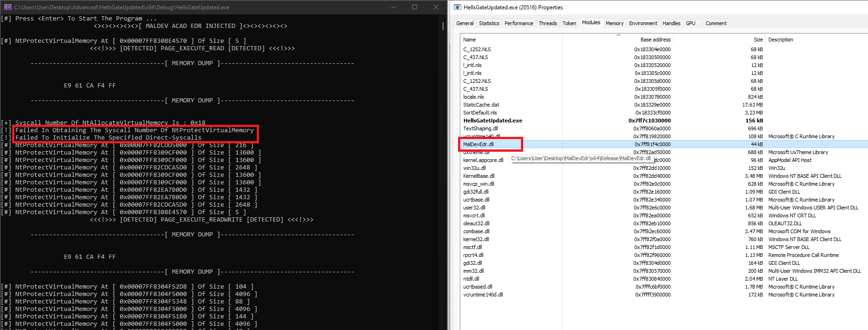Sort modules by Size column header

tap(719, 40)
